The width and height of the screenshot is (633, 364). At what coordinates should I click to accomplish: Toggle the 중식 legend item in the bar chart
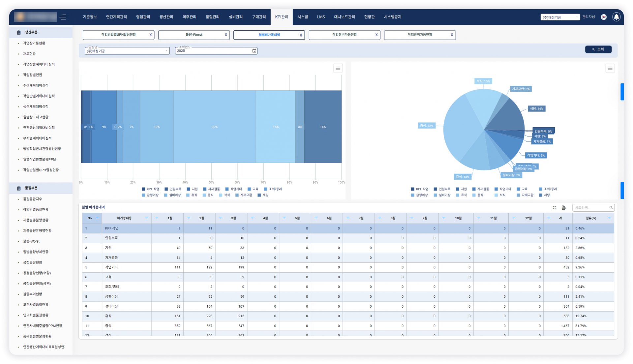[208, 195]
